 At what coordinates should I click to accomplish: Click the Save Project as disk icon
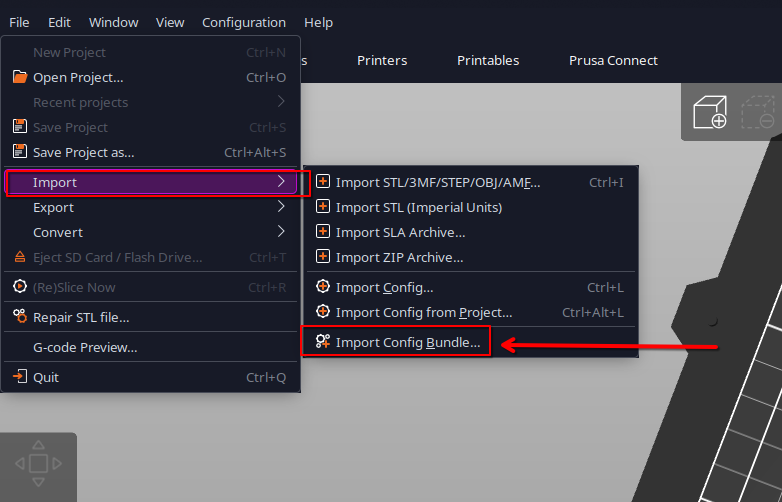pyautogui.click(x=19, y=152)
